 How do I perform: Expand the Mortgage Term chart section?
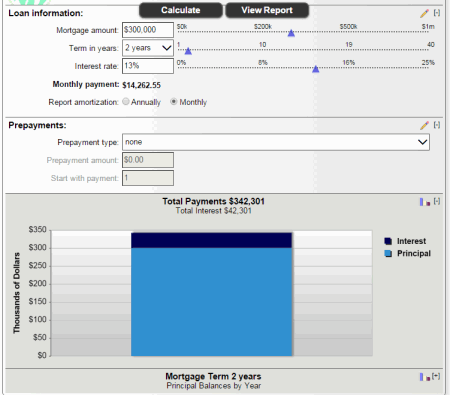[x=436, y=376]
